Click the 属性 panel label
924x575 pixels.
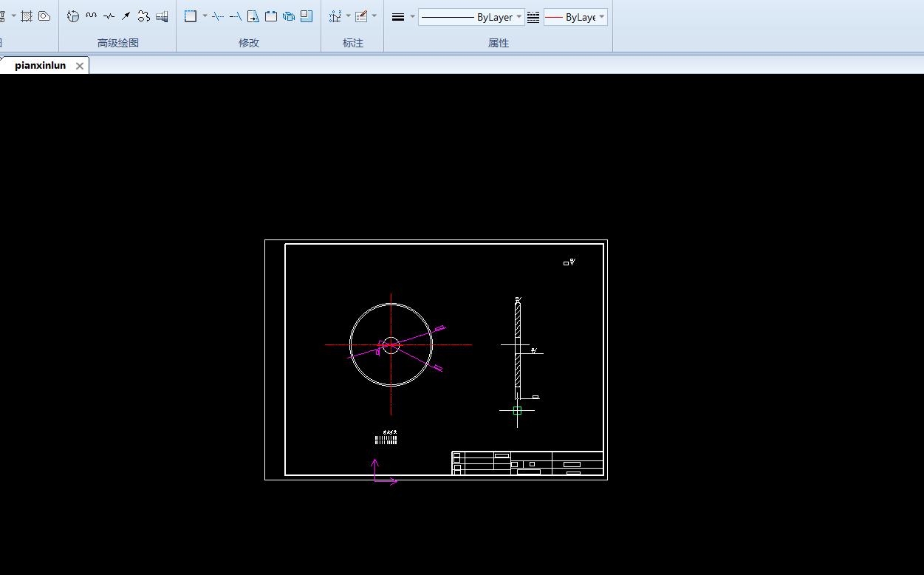[x=499, y=43]
